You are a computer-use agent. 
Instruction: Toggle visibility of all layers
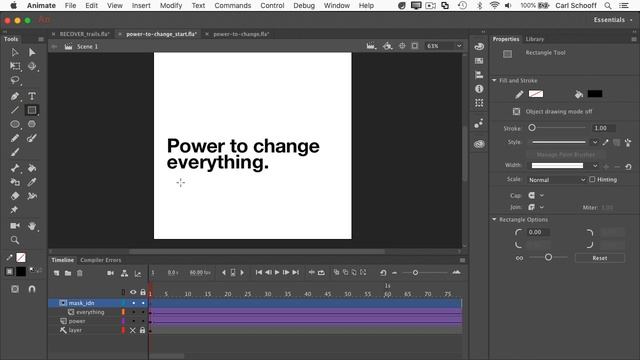[133, 292]
